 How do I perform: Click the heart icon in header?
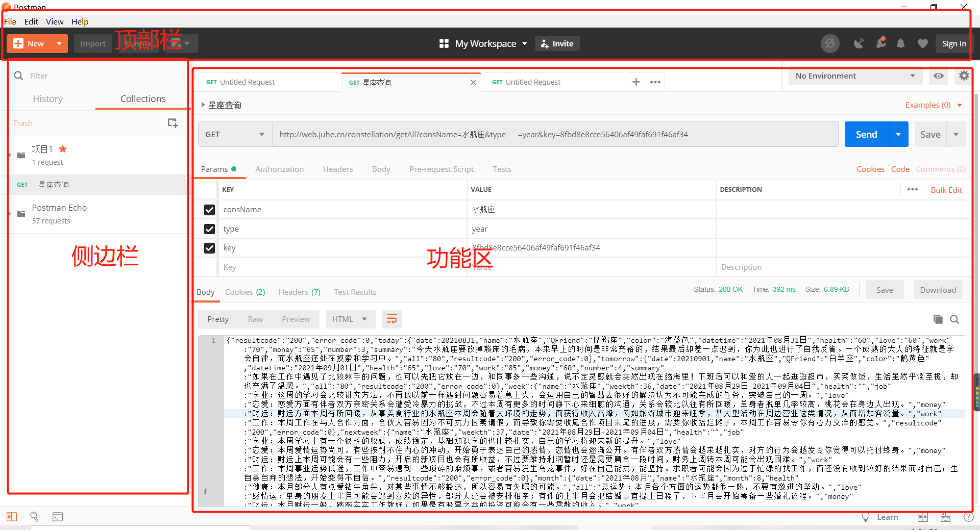(922, 44)
